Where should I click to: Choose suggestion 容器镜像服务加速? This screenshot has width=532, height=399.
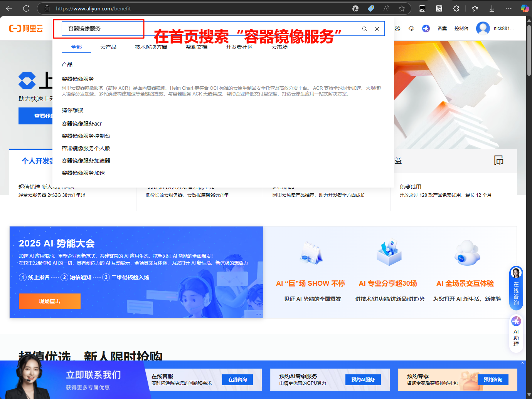click(x=83, y=173)
